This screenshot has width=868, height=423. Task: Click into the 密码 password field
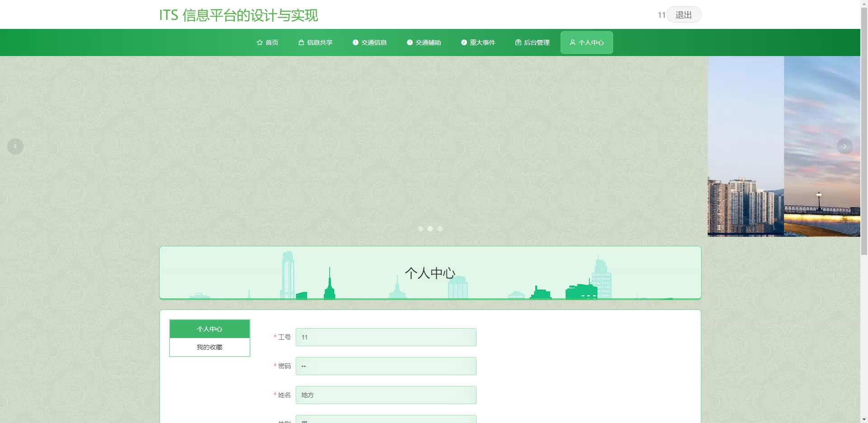point(386,366)
